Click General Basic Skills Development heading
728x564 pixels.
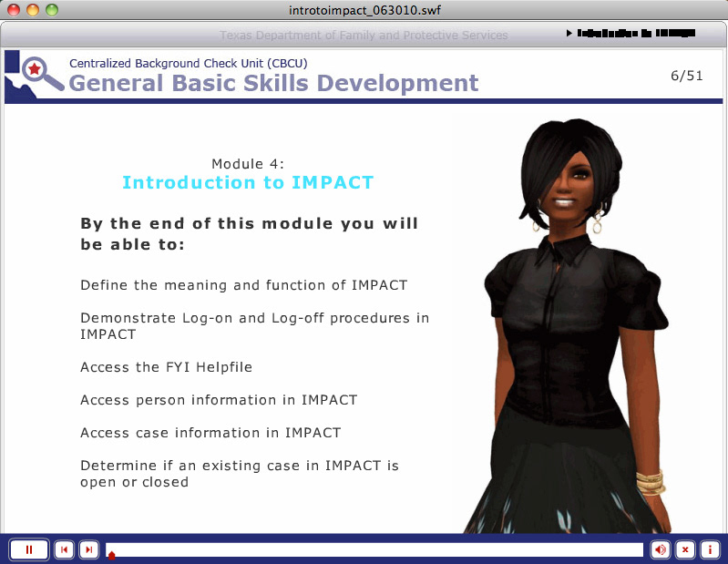tap(273, 84)
